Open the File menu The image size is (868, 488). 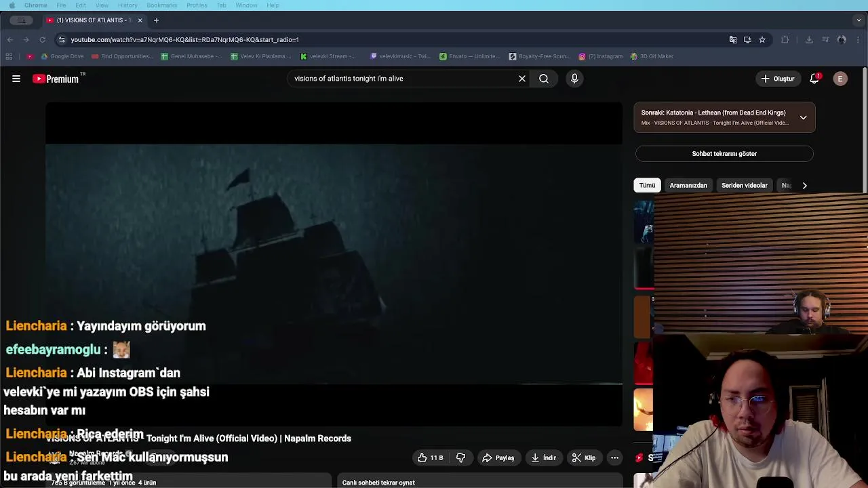pyautogui.click(x=61, y=5)
